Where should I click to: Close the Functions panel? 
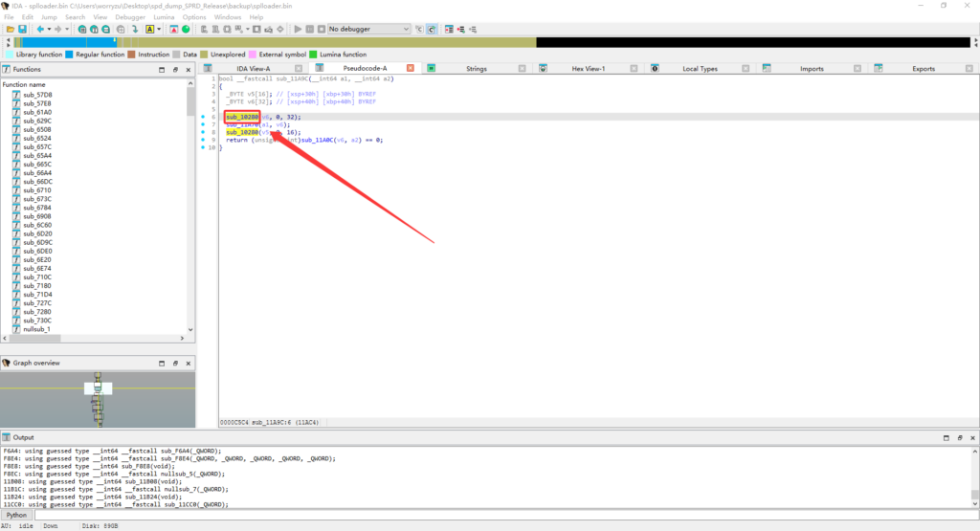tap(189, 70)
